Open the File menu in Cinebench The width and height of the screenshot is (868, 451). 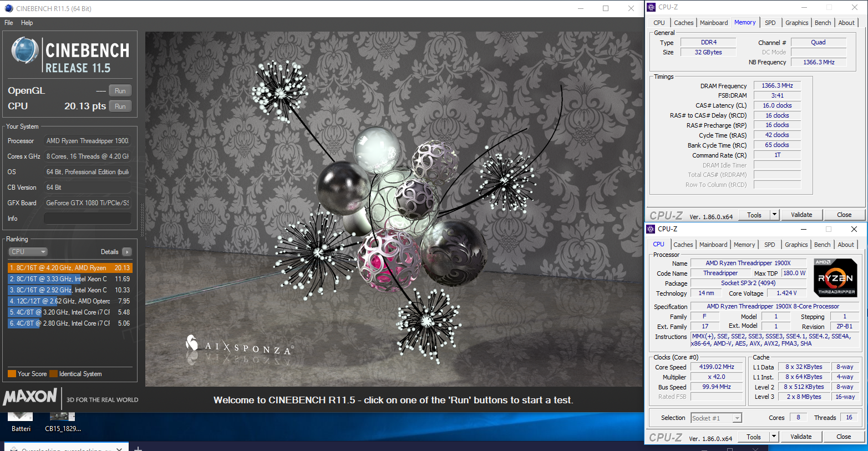(x=9, y=23)
